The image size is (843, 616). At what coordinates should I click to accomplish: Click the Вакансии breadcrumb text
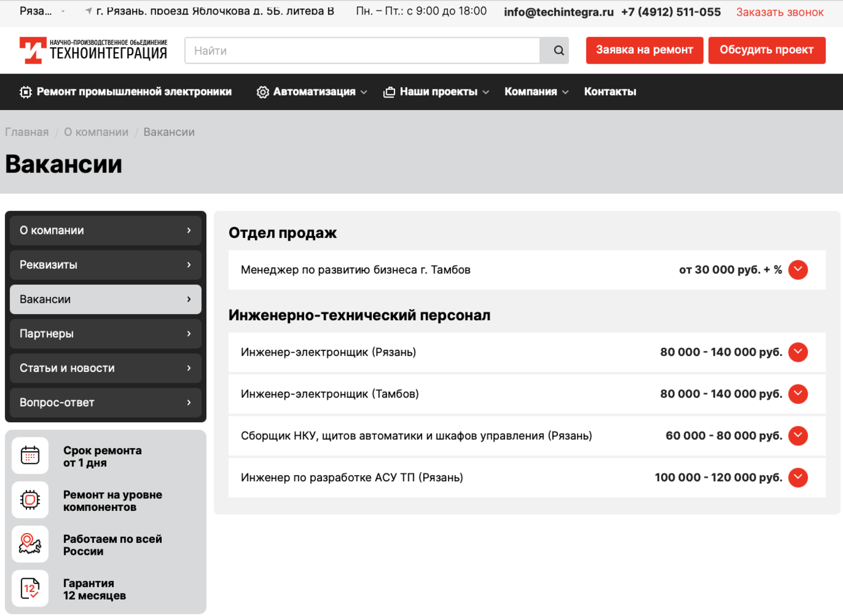[169, 132]
